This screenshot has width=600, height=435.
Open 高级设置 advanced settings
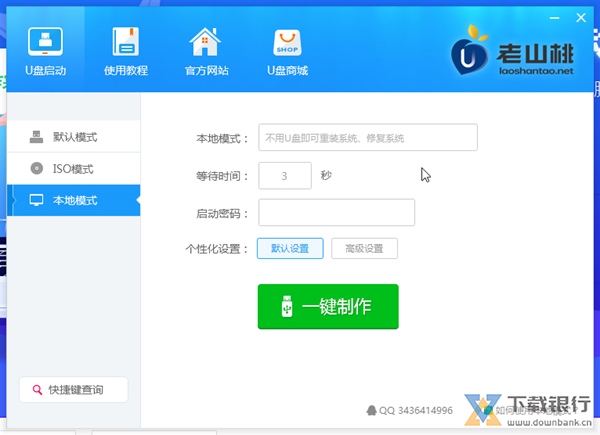coord(364,249)
